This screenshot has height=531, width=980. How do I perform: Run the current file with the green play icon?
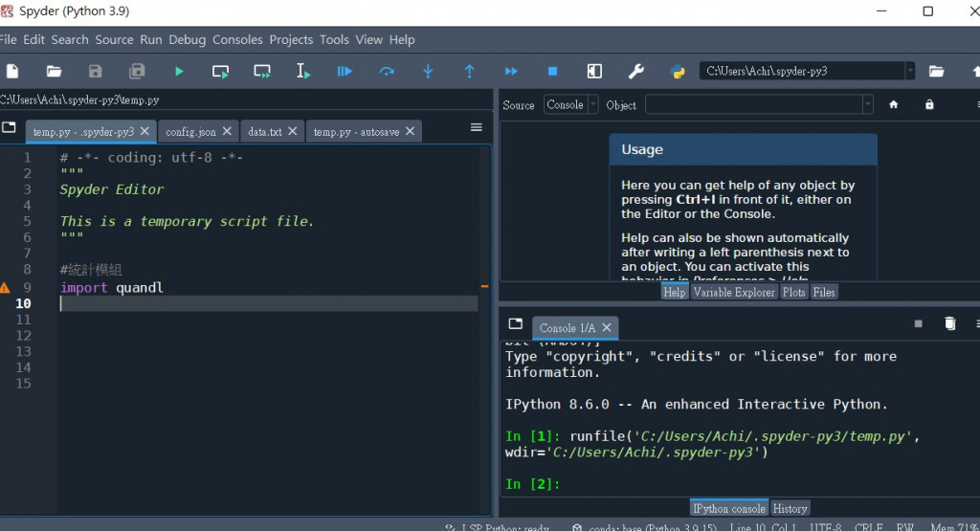(179, 71)
